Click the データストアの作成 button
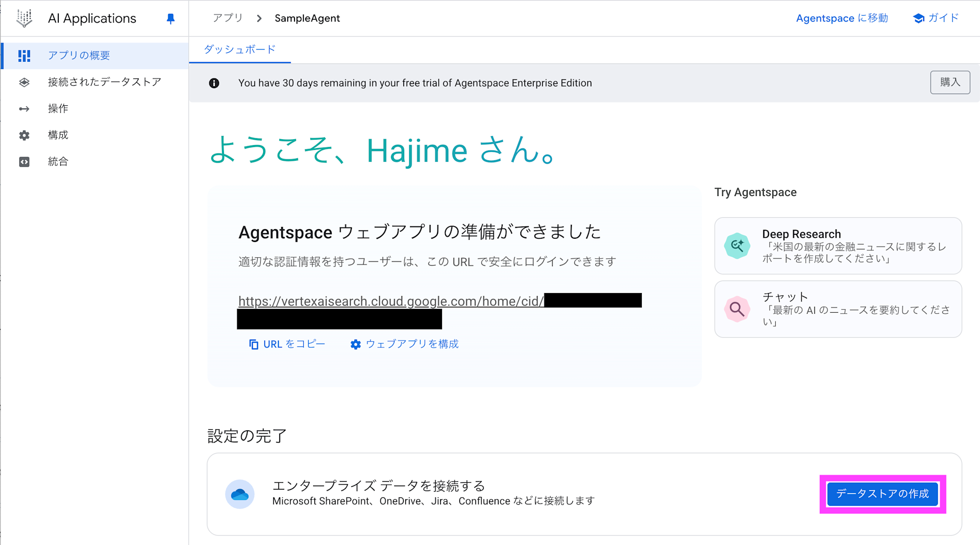Image resolution: width=980 pixels, height=545 pixels. pyautogui.click(x=882, y=494)
